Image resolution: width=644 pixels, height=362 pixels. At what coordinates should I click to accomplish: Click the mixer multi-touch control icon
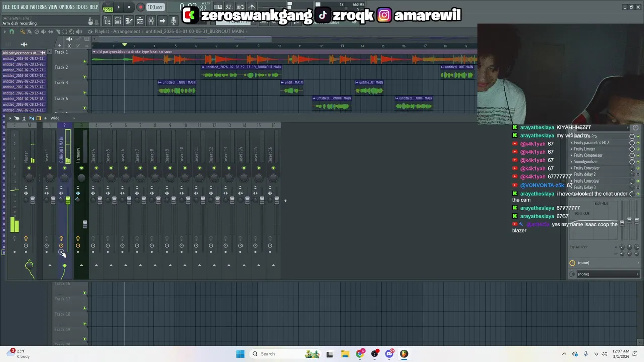click(17, 118)
